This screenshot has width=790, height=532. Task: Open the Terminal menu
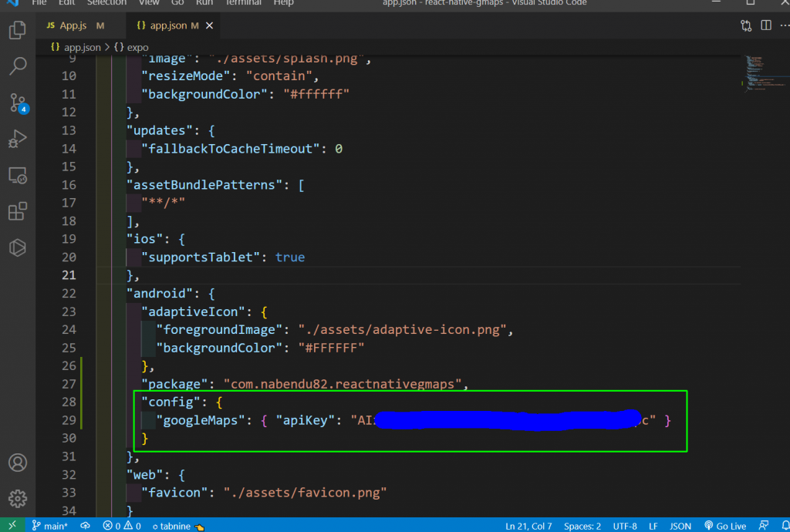pos(243,3)
